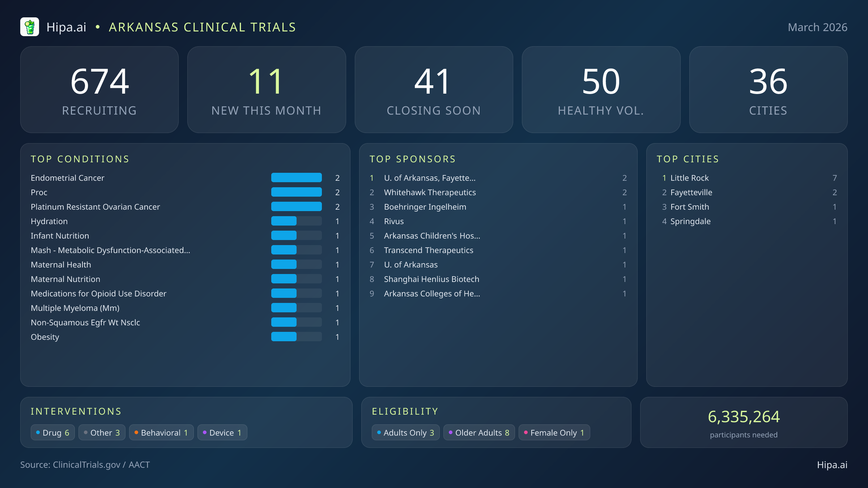
Task: Select the Healthy Vol. stat card
Action: click(x=601, y=89)
